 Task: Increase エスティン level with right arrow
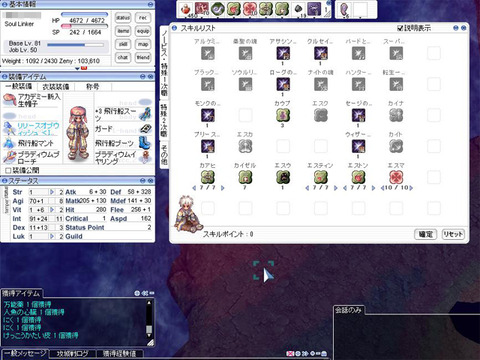335,188
